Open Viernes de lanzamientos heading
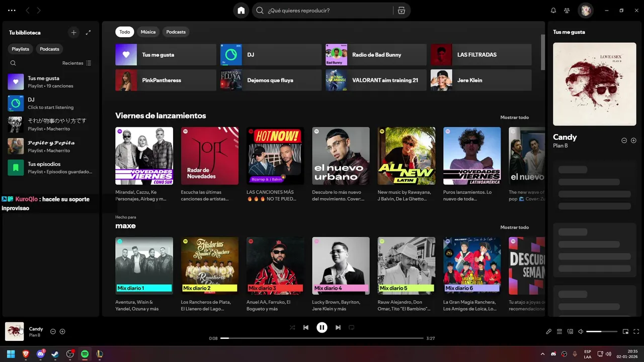Screen dimensions: 644x362 pos(160,116)
